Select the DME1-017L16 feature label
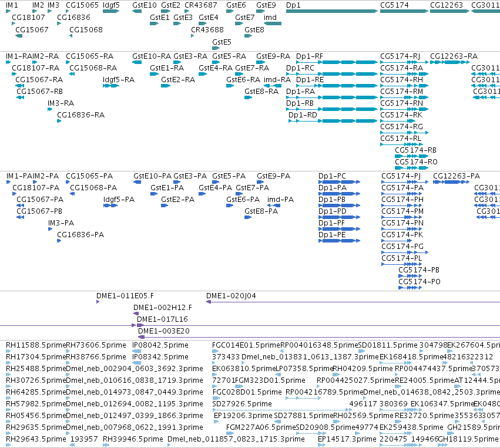 [x=162, y=319]
